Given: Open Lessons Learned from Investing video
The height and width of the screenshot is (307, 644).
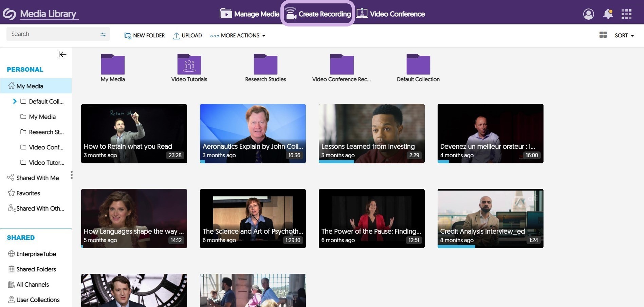Looking at the screenshot, I should pyautogui.click(x=372, y=133).
